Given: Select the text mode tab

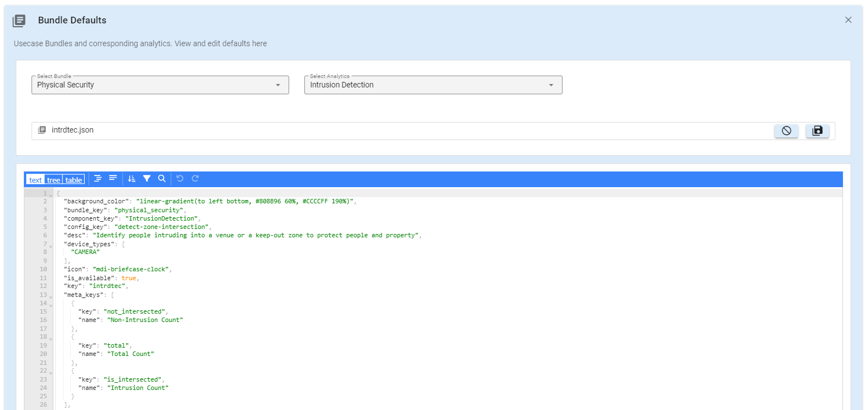Looking at the screenshot, I should 36,180.
